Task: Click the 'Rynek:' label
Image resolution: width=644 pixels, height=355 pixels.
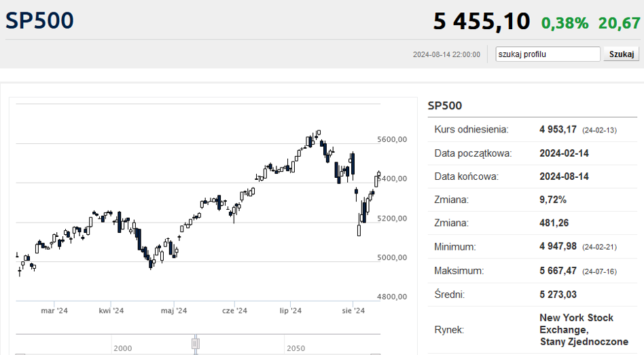Action: [x=449, y=330]
